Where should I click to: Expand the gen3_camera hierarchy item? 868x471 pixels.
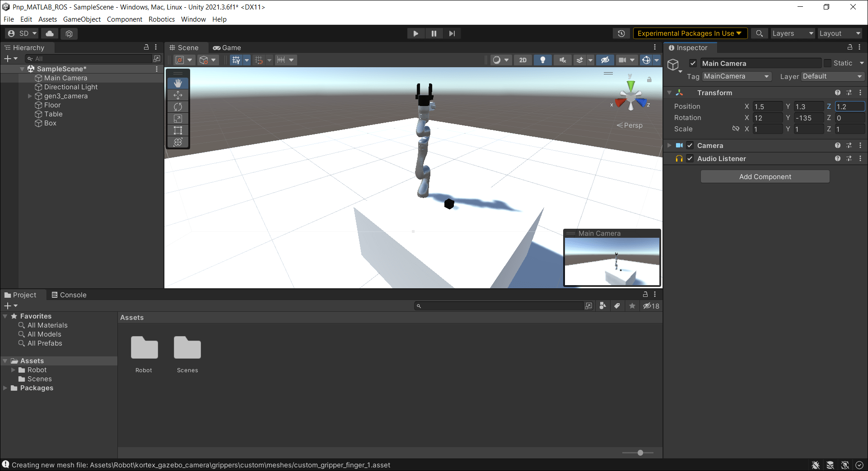[30, 96]
